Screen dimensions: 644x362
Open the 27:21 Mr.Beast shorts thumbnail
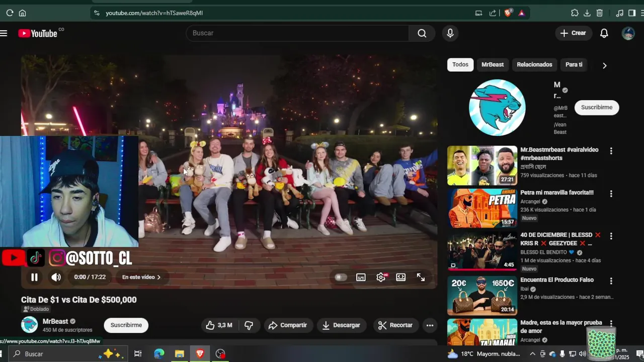coord(482,165)
